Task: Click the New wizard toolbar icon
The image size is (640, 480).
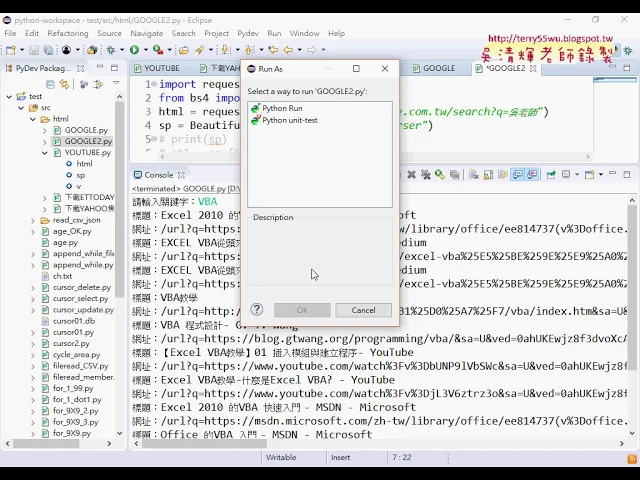Action: tap(11, 50)
